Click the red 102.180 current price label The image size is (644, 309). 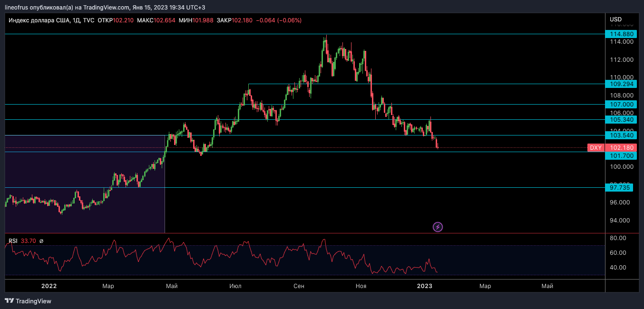[621, 148]
